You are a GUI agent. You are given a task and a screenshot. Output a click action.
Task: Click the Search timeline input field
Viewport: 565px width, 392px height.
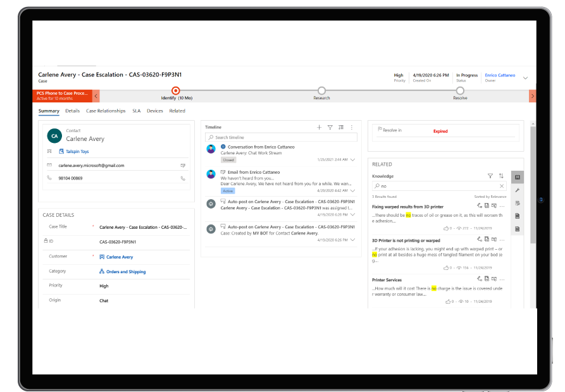tap(281, 137)
